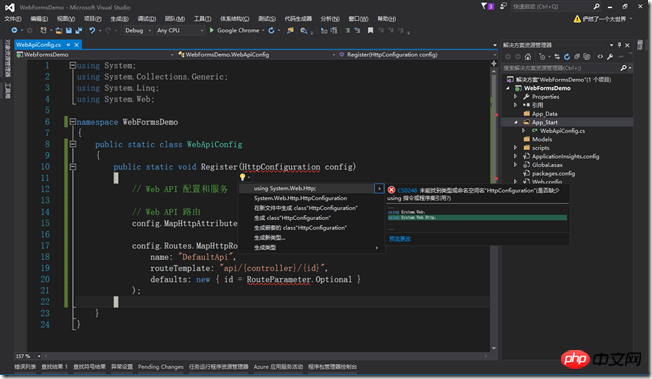Click the 预览更改 preview changes link
652x379 pixels.
point(400,239)
